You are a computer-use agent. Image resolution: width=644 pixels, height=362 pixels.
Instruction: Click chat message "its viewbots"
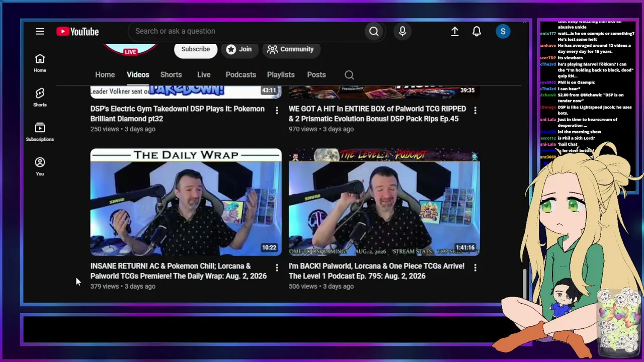pos(570,58)
